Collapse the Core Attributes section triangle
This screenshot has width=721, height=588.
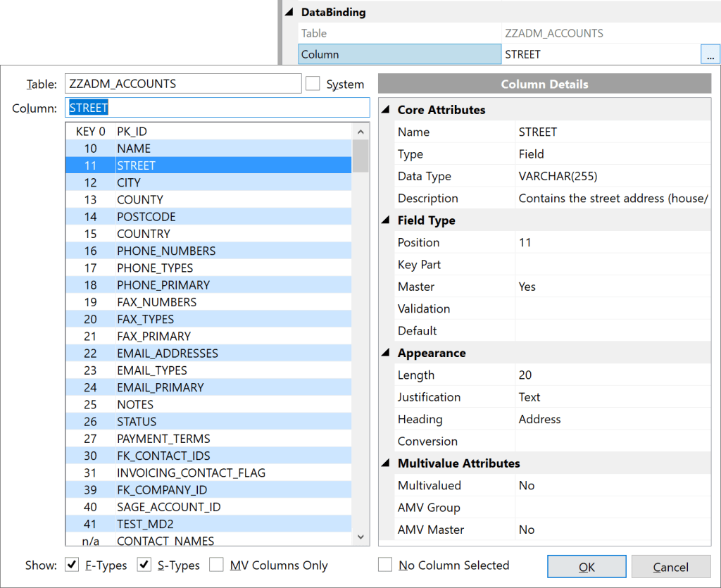click(385, 110)
